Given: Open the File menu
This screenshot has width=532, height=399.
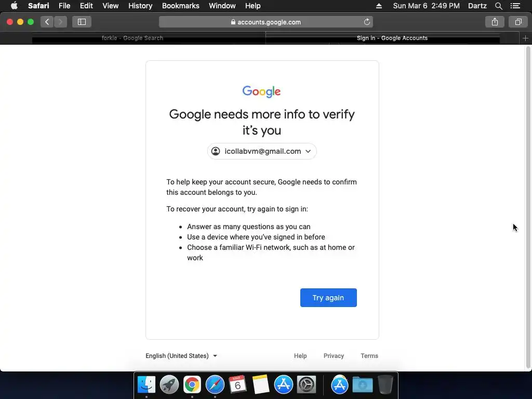Looking at the screenshot, I should pos(64,6).
